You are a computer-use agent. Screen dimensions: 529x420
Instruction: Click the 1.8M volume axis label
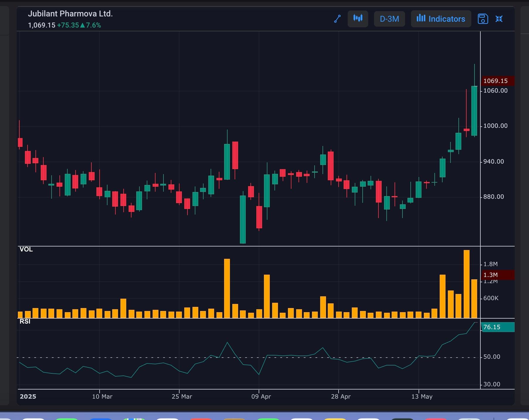[x=490, y=264]
